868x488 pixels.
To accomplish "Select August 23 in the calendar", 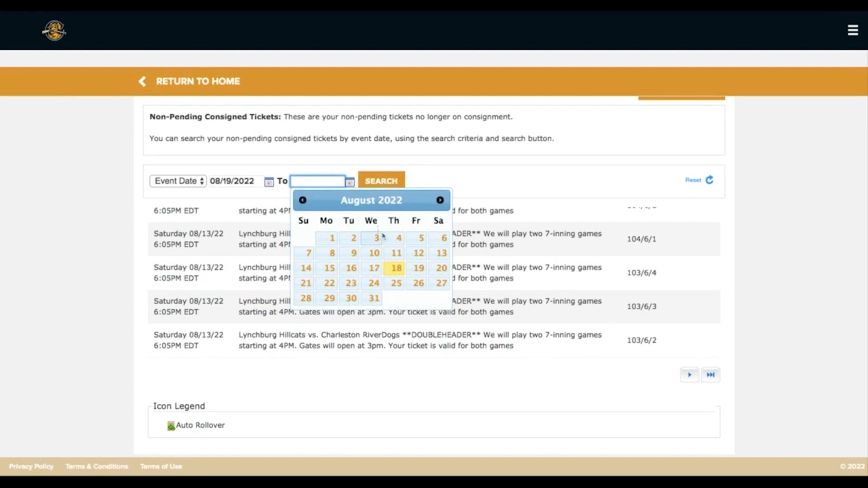I will [x=349, y=283].
